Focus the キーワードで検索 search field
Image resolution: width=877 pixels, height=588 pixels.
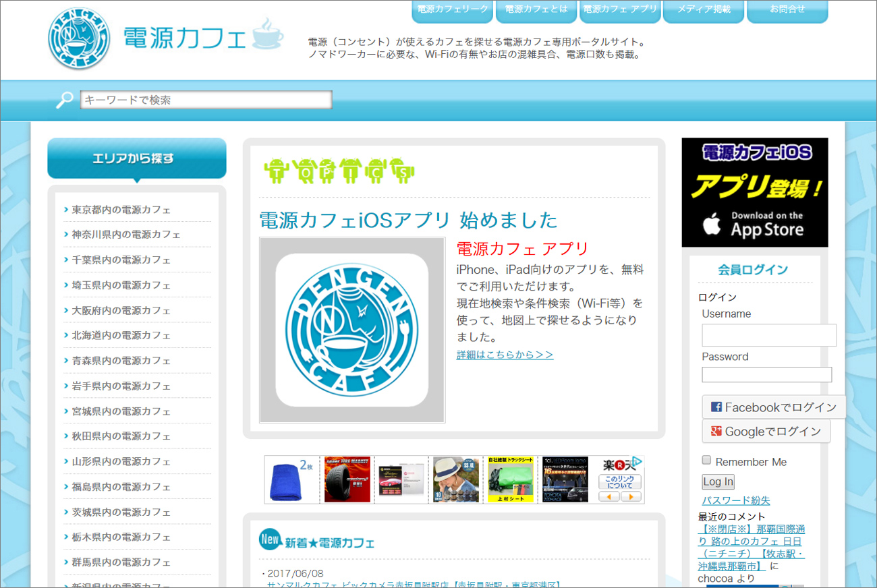click(x=206, y=100)
